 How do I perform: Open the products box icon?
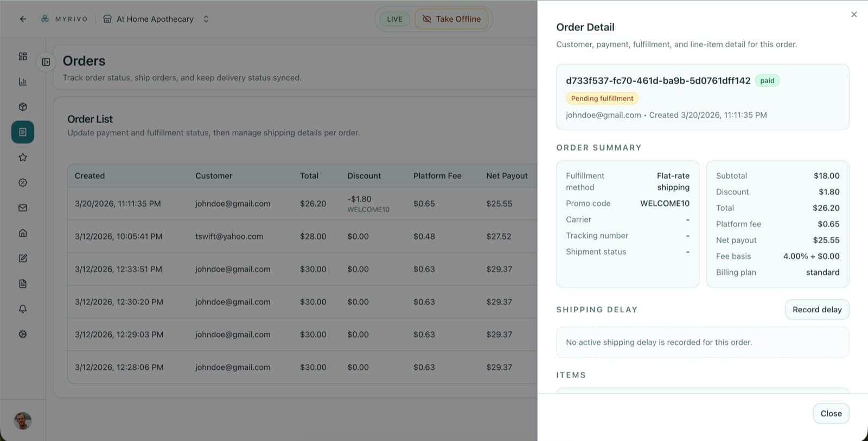23,107
